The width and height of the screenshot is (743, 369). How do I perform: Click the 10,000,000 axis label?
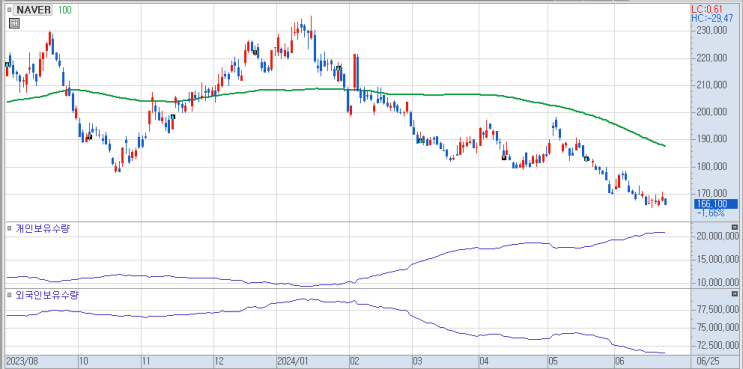(x=717, y=283)
